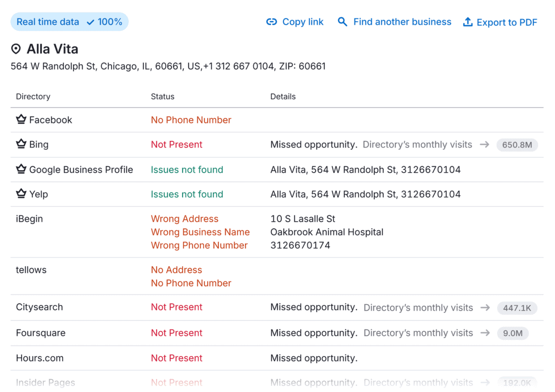Click the Copy link chain icon
Screen dimensions: 555x392
click(x=272, y=22)
